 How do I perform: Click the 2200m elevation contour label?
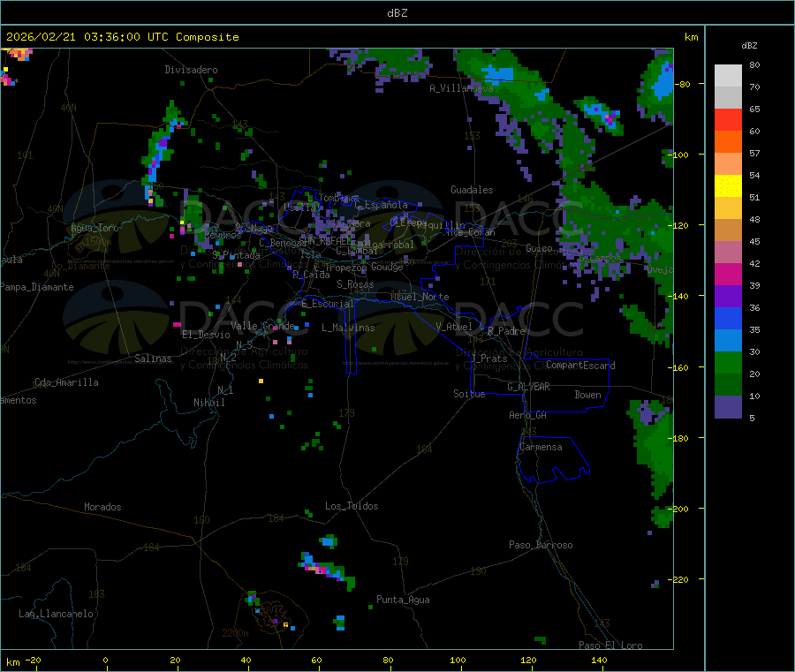coord(235,633)
